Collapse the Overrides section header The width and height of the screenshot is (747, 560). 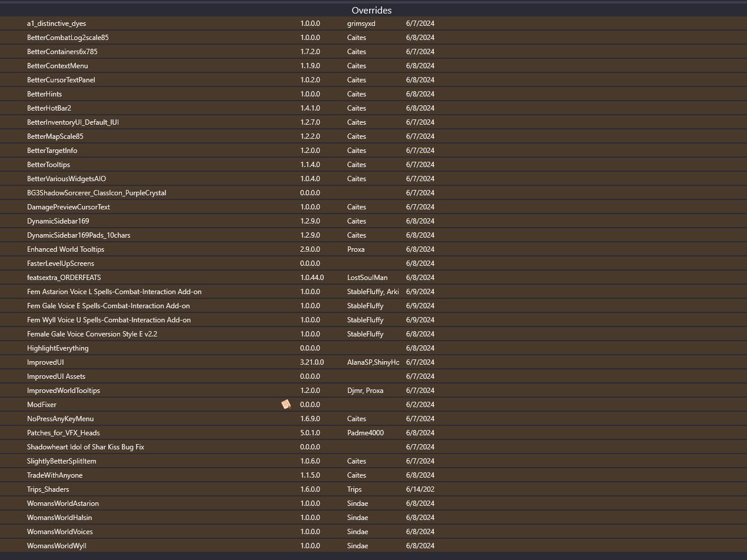(371, 10)
